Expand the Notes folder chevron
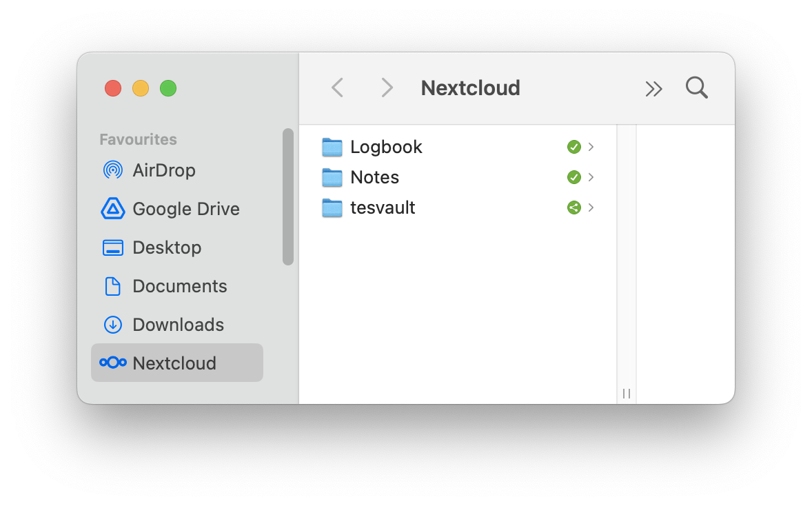Viewport: 812px width, 506px height. tap(591, 177)
